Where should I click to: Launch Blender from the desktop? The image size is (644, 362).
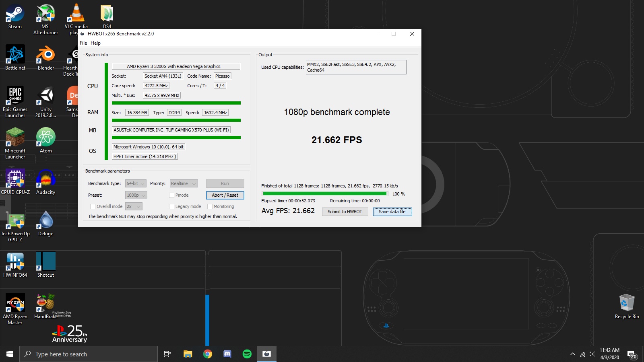[45, 58]
